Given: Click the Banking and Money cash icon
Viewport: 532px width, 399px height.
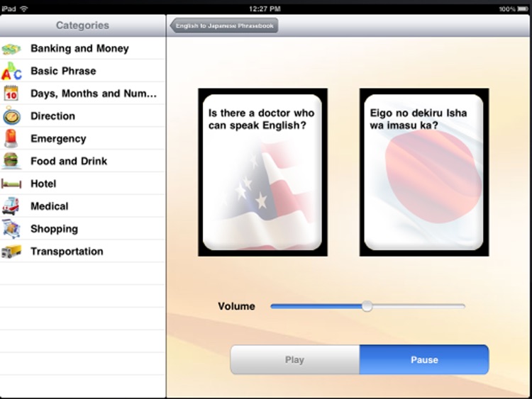Looking at the screenshot, I should 11,49.
